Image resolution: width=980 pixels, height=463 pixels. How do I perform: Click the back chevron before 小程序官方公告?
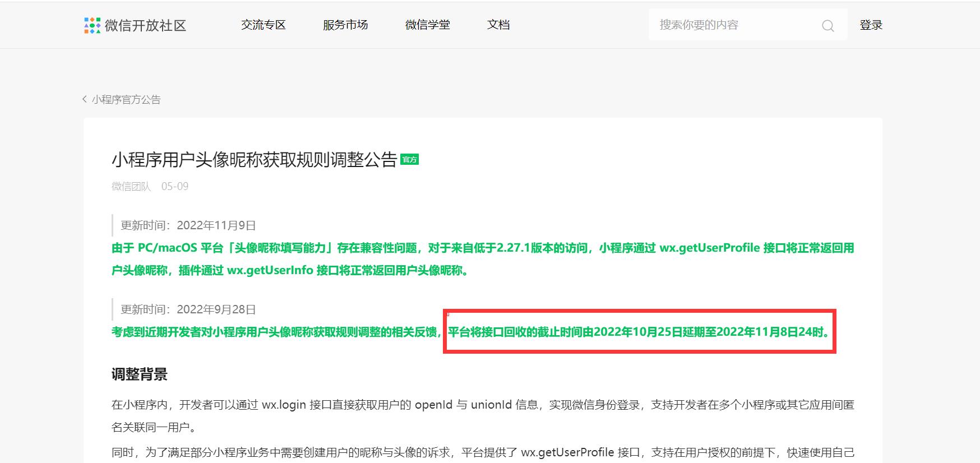pyautogui.click(x=85, y=99)
